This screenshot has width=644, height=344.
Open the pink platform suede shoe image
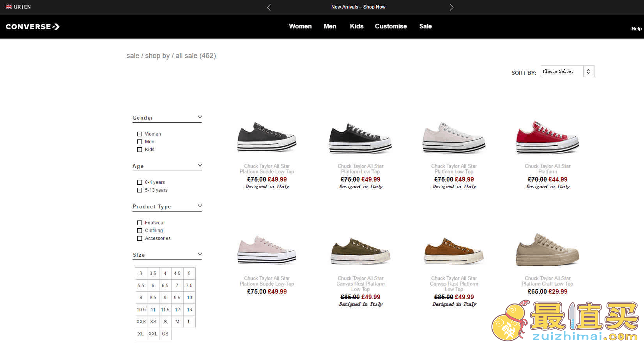click(267, 250)
